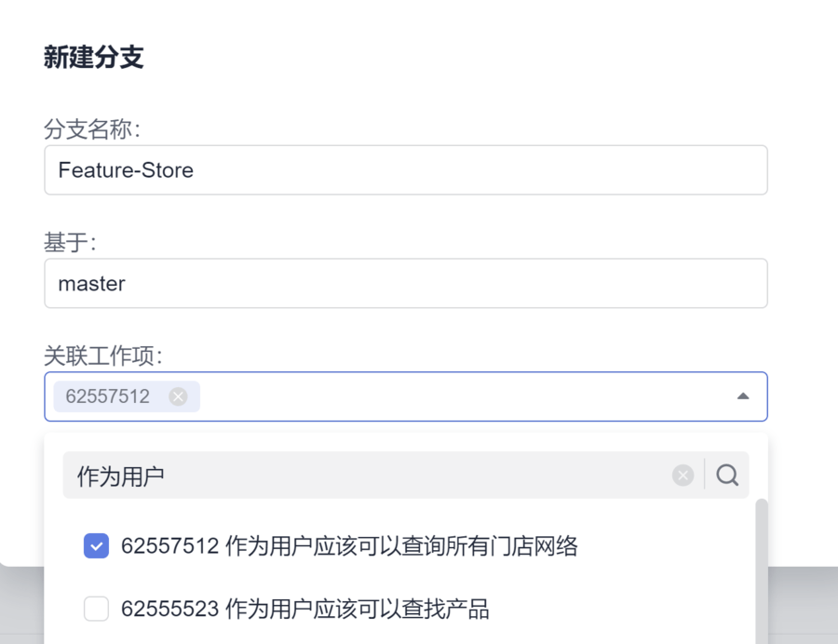Click the magnifier search icon
Image resolution: width=838 pixels, height=644 pixels.
[x=727, y=476]
